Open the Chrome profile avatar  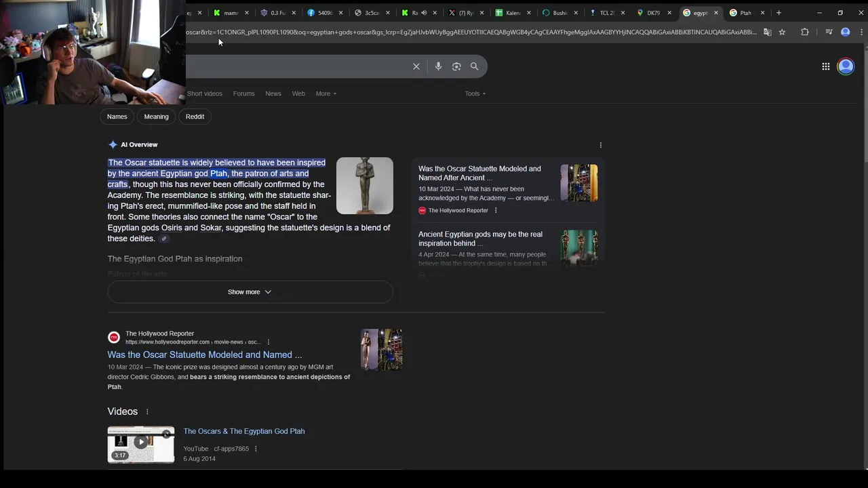click(845, 32)
